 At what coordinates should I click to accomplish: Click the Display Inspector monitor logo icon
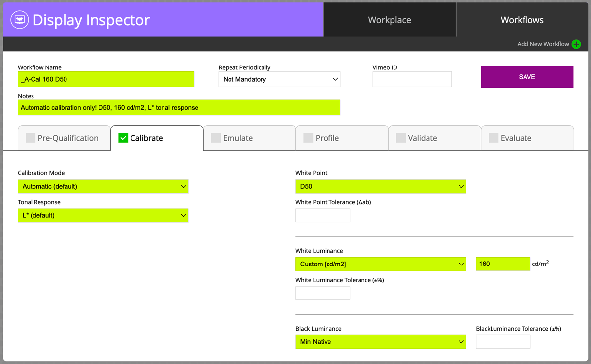19,20
